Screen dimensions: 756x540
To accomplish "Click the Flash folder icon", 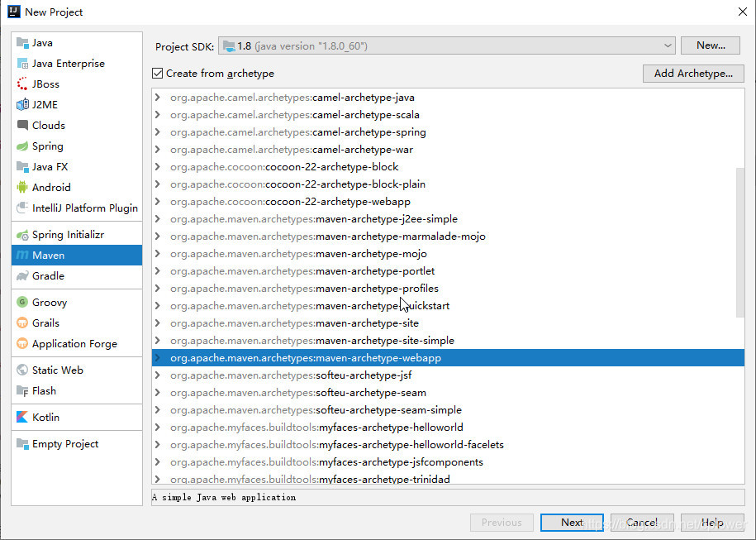I will tap(22, 391).
